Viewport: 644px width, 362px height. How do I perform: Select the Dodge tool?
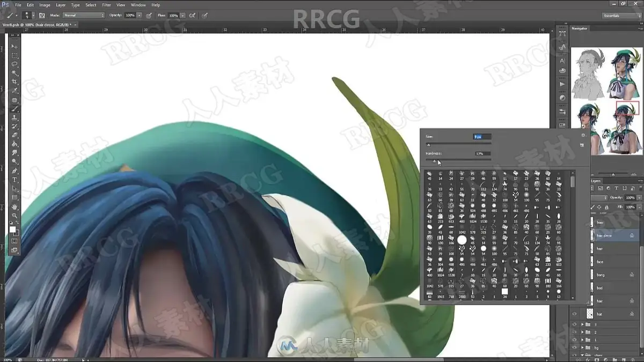(14, 161)
